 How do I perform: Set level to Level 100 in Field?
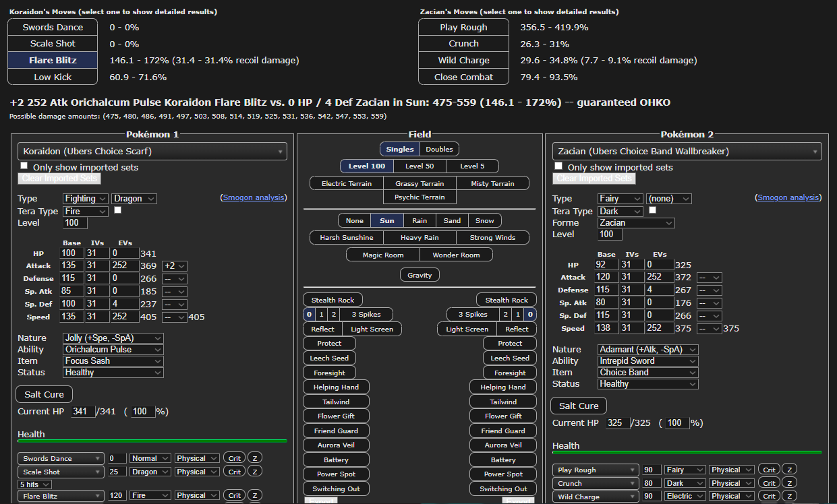click(x=367, y=166)
